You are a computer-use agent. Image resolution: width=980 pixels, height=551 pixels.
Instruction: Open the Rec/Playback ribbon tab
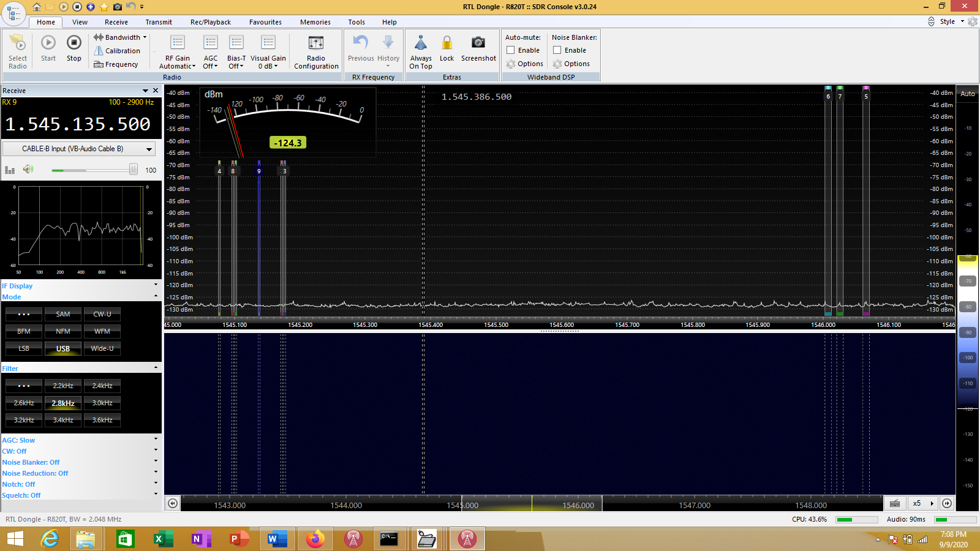click(x=210, y=22)
